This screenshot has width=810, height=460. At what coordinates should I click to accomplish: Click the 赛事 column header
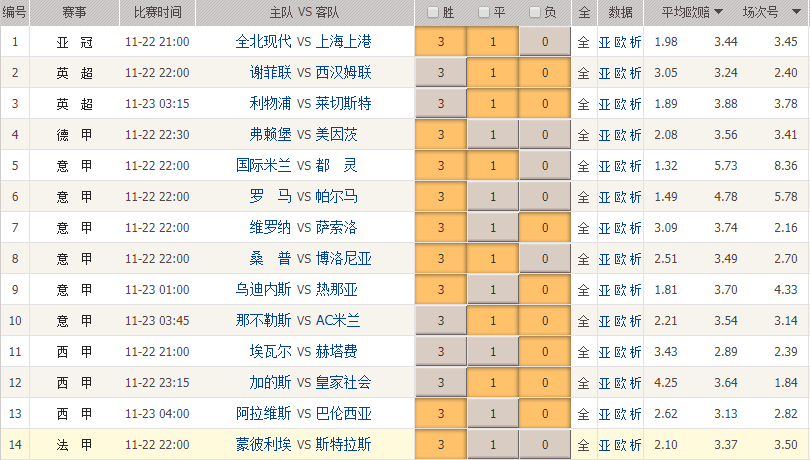tap(74, 12)
